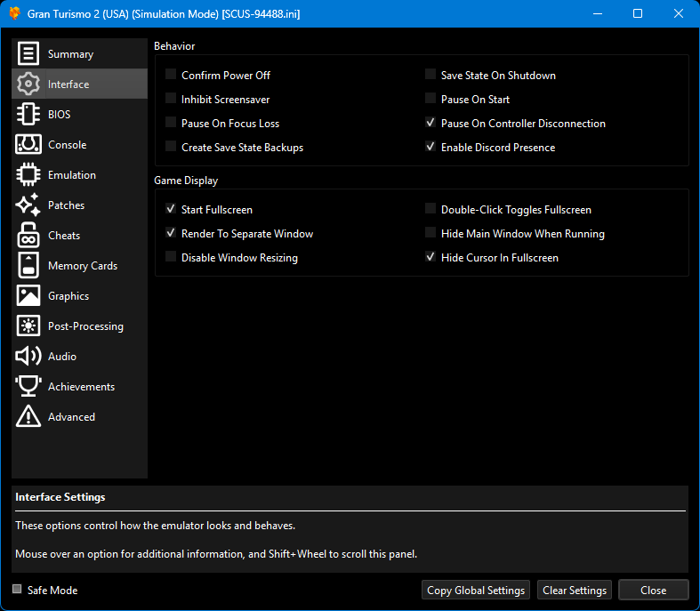
Task: Open the Advanced warning triangle icon
Action: point(28,417)
